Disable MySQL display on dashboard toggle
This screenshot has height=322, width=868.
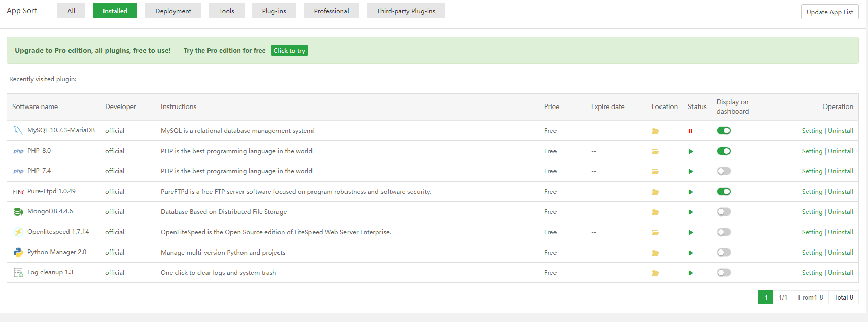(723, 131)
